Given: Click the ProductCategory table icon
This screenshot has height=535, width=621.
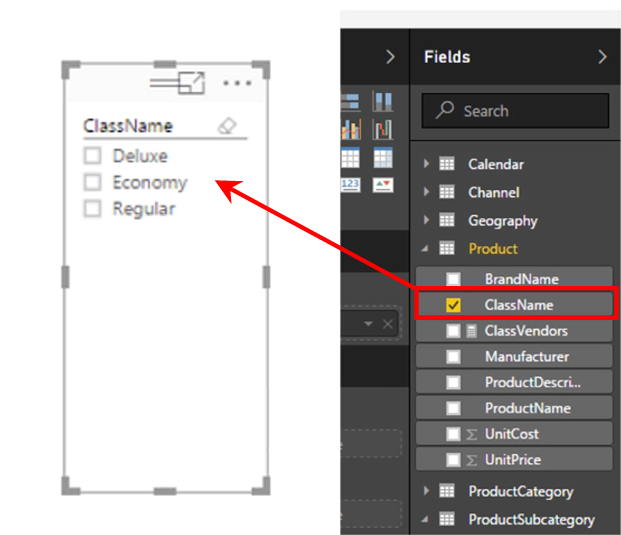Looking at the screenshot, I should coord(447,491).
